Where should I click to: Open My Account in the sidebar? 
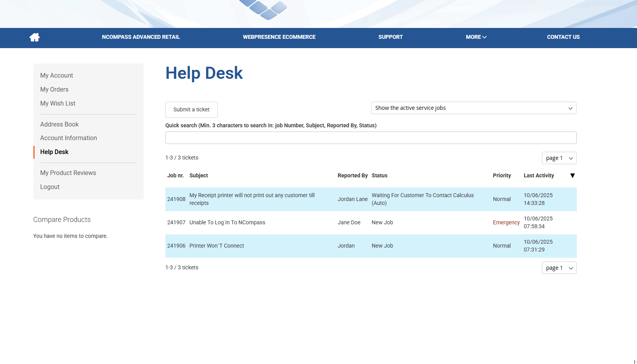point(57,76)
